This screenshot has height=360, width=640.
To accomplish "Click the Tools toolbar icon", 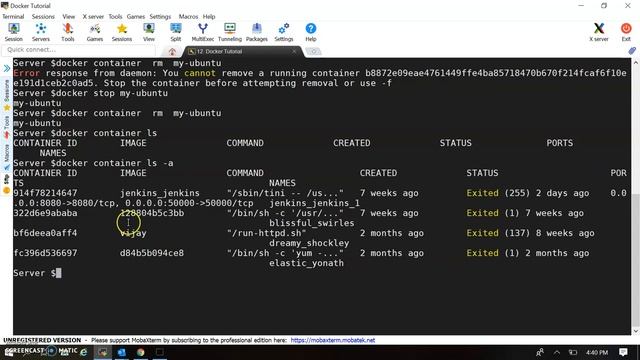I will tap(68, 32).
